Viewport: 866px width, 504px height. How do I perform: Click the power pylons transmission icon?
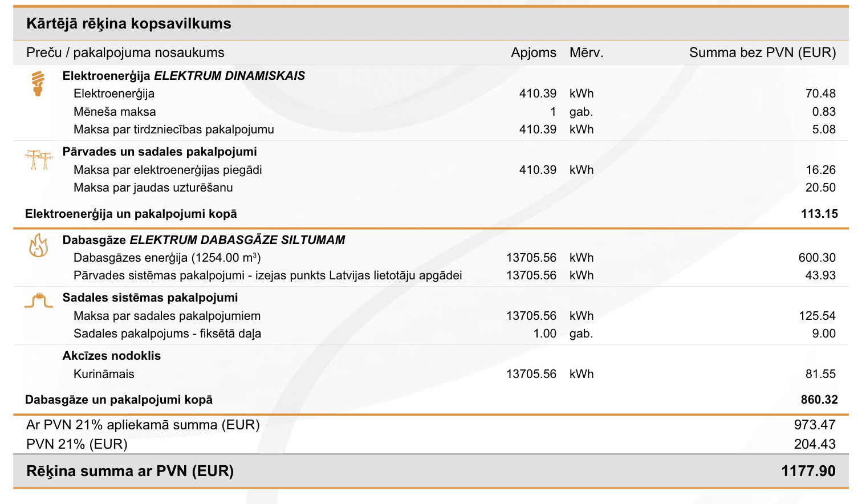(39, 160)
